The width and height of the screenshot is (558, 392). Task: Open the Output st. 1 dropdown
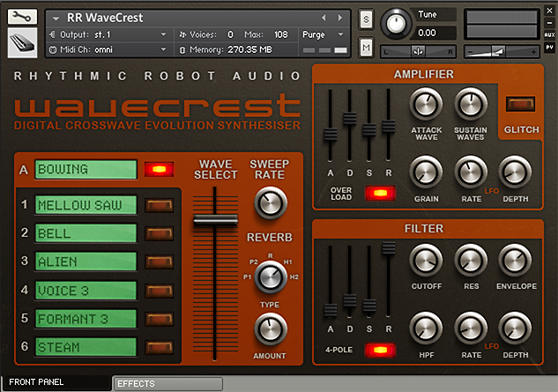coord(163,34)
